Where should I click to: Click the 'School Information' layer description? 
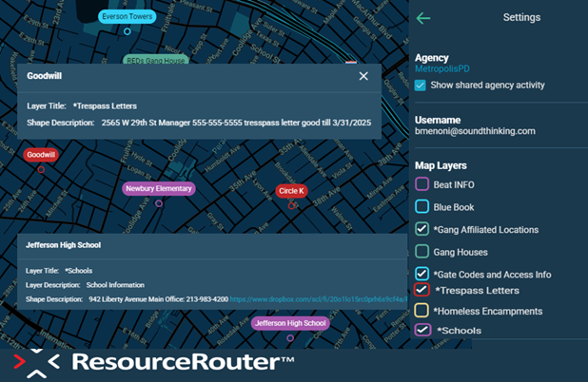[x=115, y=285]
